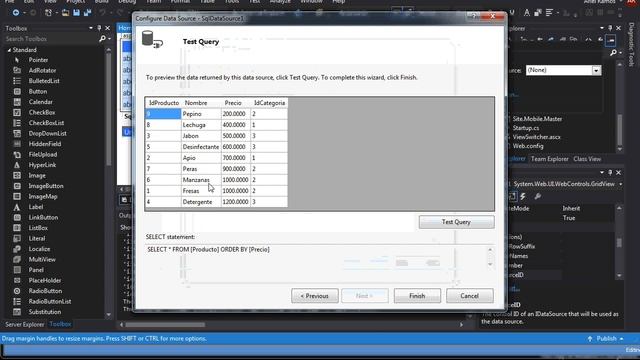Switch to the Class View tab
Screen dimensions: 640x360
[x=587, y=159]
